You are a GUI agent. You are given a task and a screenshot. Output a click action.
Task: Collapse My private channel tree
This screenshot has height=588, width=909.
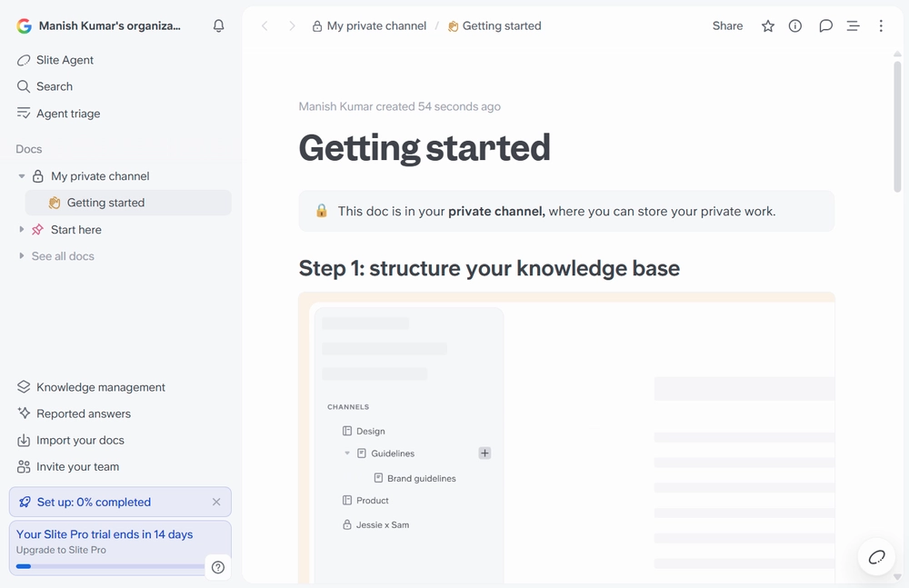pos(22,175)
